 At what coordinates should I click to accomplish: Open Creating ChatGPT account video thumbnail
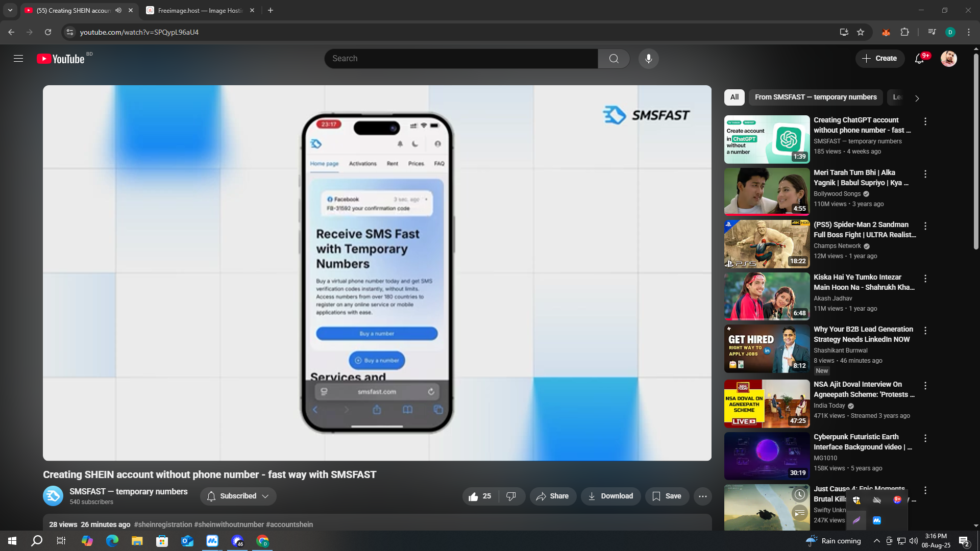click(767, 139)
